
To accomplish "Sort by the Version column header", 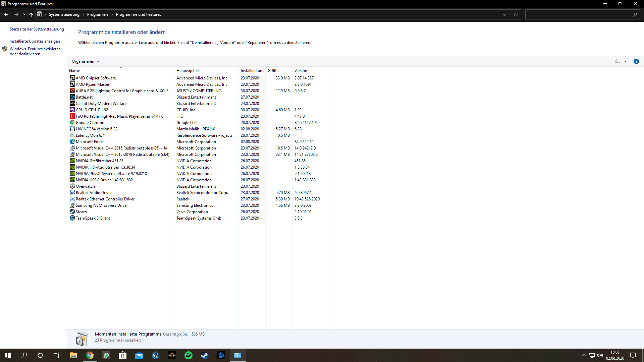I will (x=314, y=71).
